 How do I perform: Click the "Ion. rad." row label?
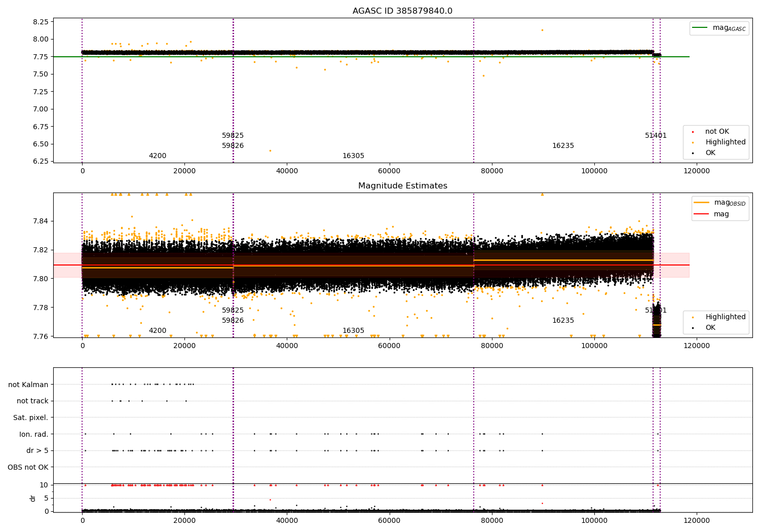click(x=34, y=434)
